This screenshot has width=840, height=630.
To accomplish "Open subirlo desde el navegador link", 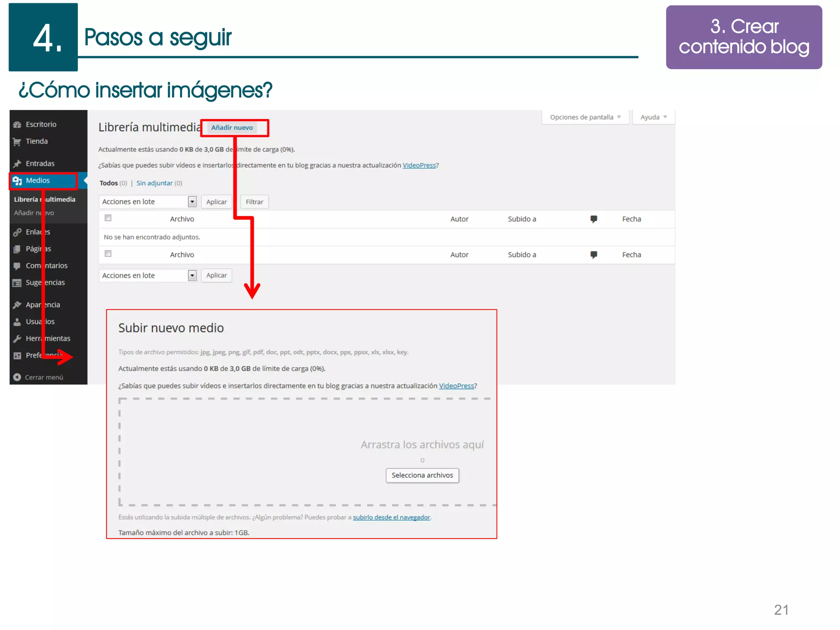I will 392,518.
